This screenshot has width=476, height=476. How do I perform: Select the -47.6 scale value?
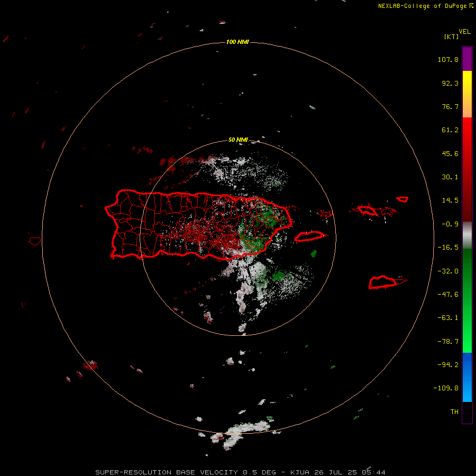448,295
